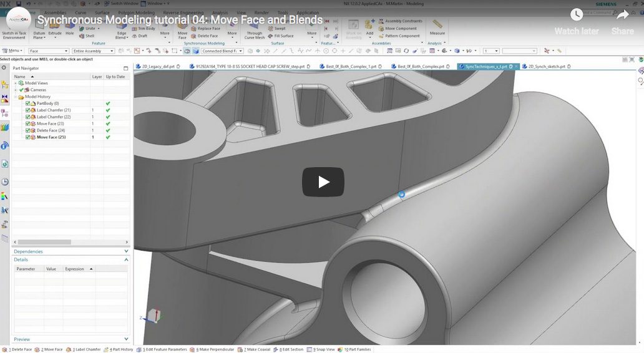Click the Unite command

pyautogui.click(x=89, y=29)
